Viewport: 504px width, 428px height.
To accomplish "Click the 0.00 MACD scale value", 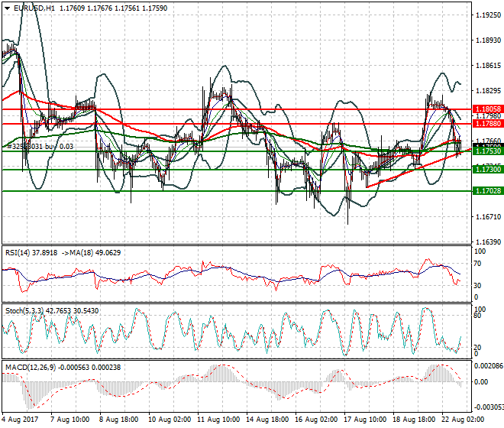I will [x=481, y=382].
